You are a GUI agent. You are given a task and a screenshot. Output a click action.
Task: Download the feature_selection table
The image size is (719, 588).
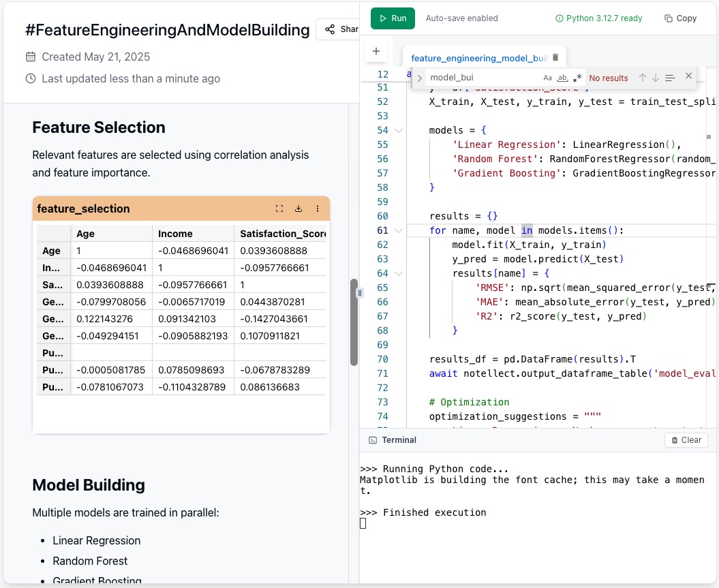point(299,208)
